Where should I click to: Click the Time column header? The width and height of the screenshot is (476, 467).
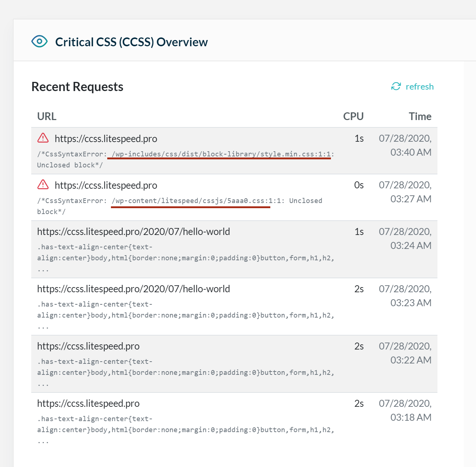click(x=420, y=116)
